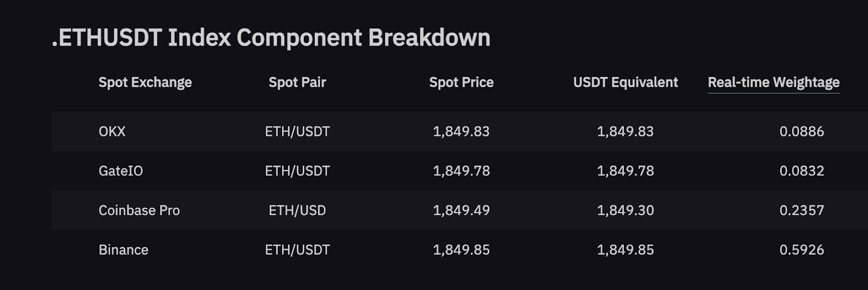Select the Coinbase Pro exchange name

(139, 210)
